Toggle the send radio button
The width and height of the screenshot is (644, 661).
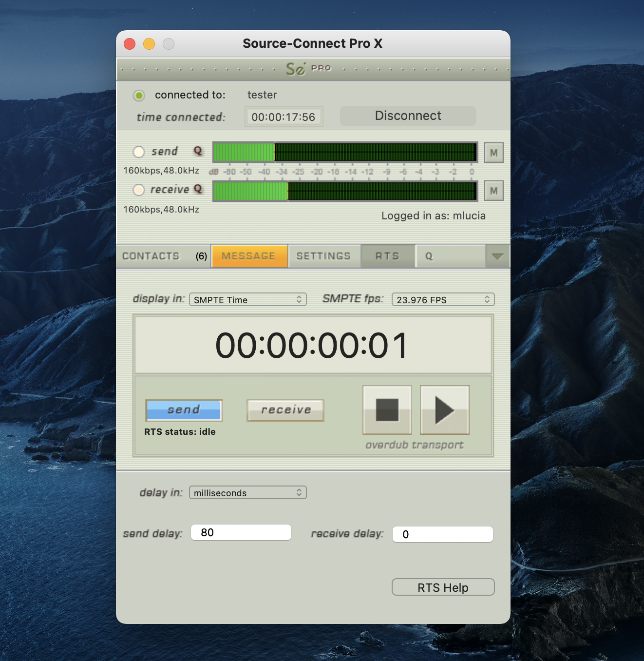[x=139, y=152]
